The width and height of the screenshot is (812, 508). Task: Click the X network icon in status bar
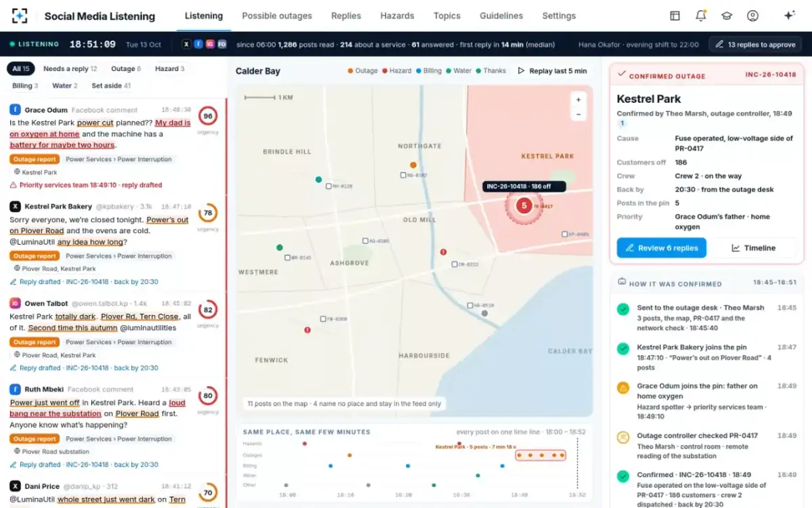[187, 44]
